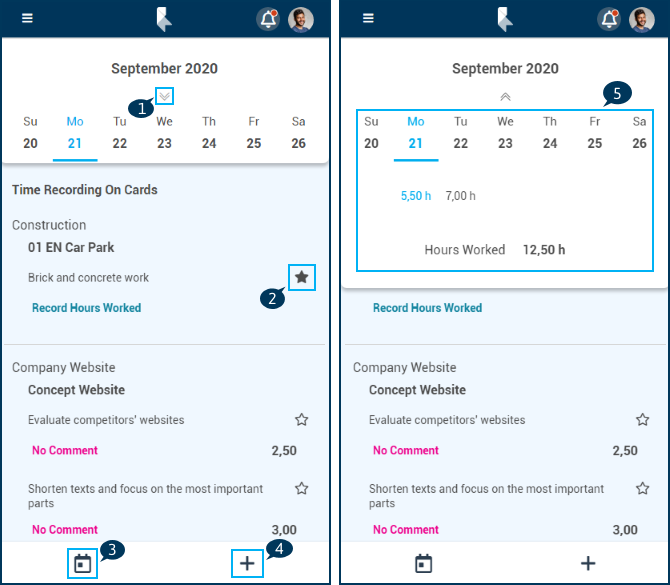Screen dimensions: 670x585
Task: Click plus icon in right bottom bar
Action: point(588,564)
